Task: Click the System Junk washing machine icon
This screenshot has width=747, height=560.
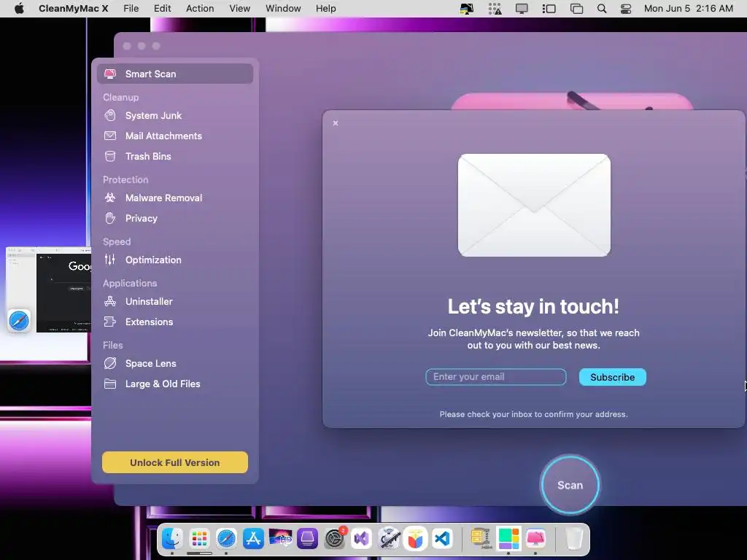Action: coord(110,115)
